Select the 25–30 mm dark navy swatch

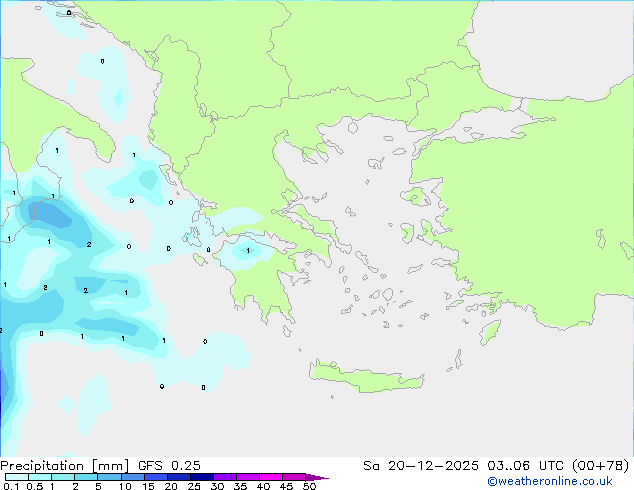pos(202,477)
